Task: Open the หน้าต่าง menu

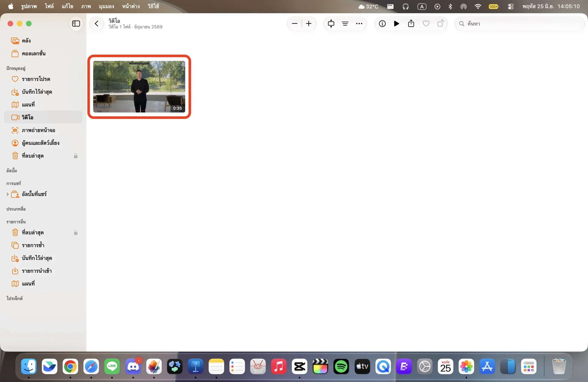Action: coord(131,6)
